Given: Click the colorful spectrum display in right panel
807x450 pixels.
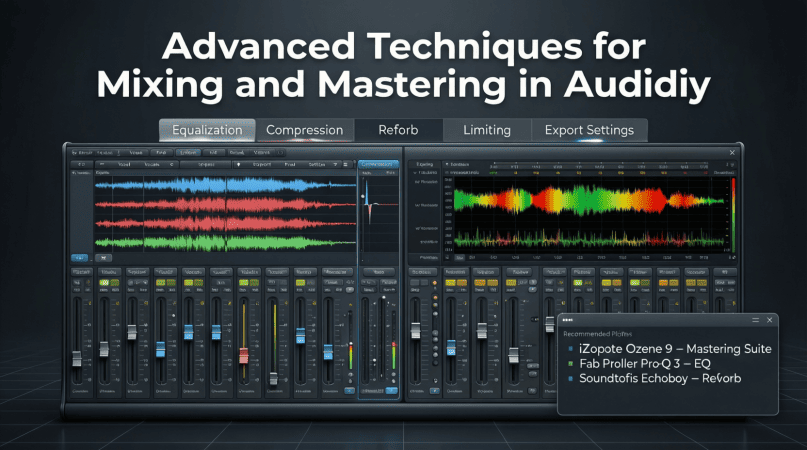Looking at the screenshot, I should click(x=590, y=207).
